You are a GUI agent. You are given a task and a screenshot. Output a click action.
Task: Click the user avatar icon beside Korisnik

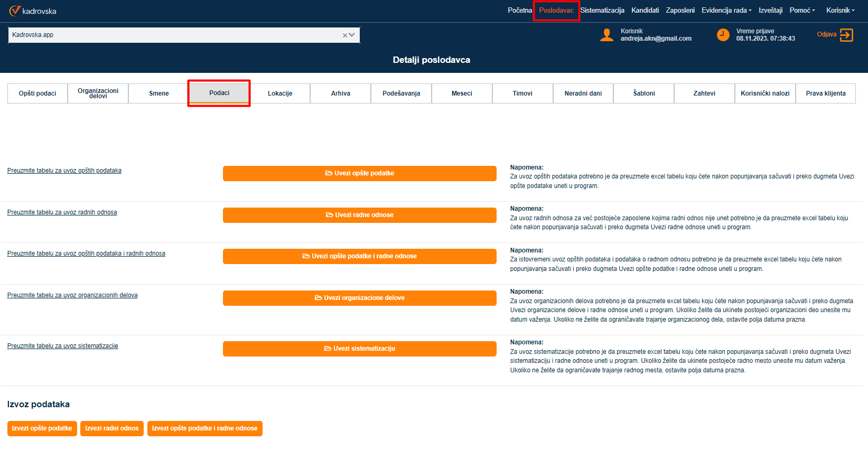coord(606,35)
